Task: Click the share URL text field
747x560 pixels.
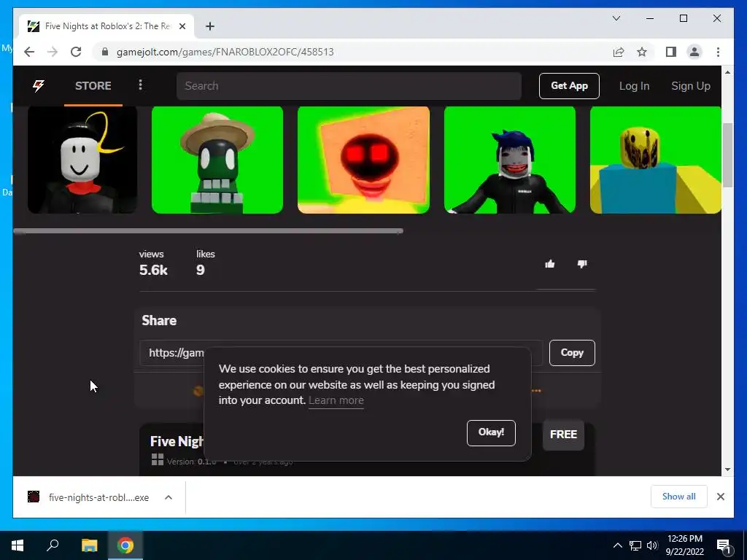Action: pos(341,353)
